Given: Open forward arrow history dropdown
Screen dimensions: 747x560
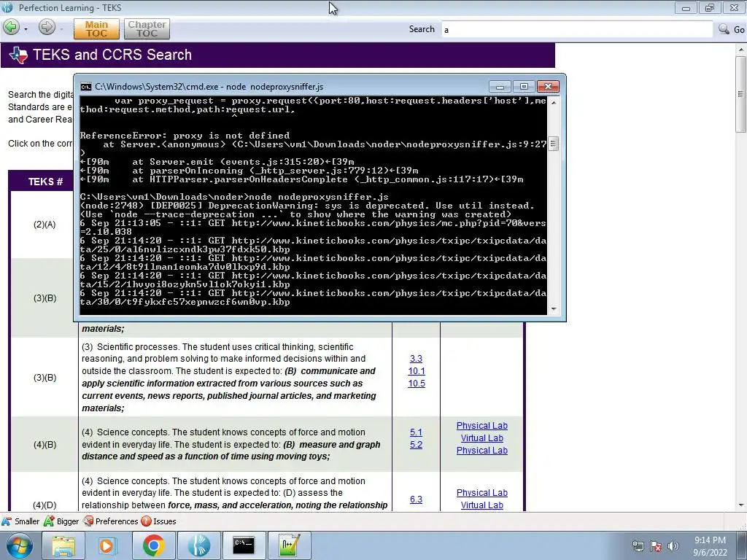Looking at the screenshot, I should click(61, 29).
